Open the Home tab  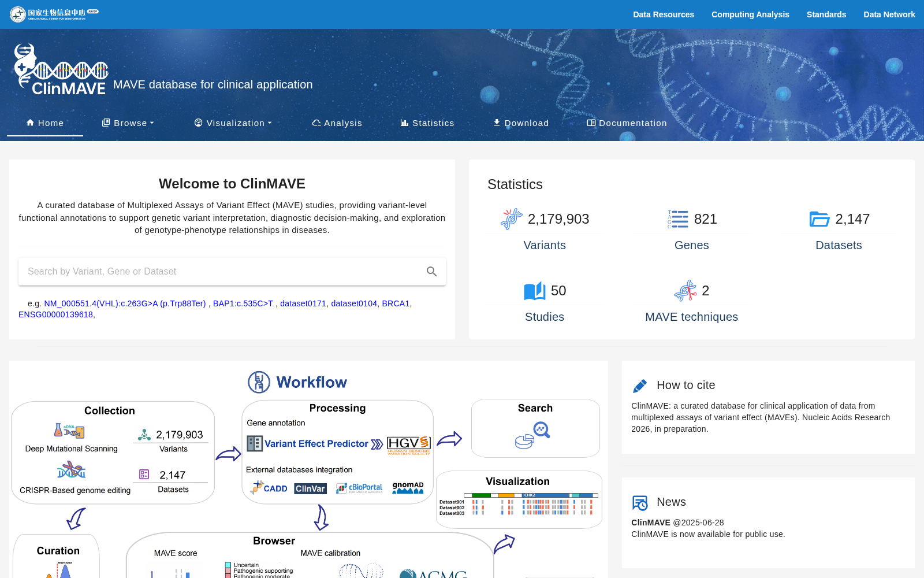tap(45, 123)
